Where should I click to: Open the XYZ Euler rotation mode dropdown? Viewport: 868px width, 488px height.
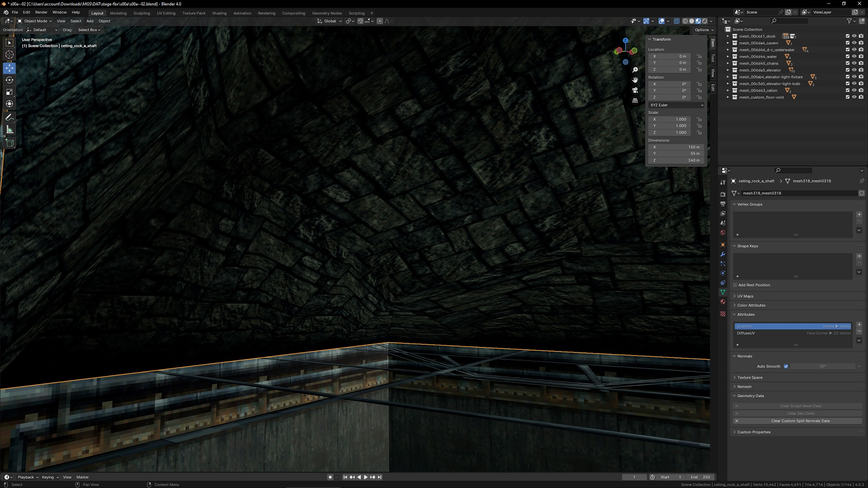pyautogui.click(x=676, y=105)
